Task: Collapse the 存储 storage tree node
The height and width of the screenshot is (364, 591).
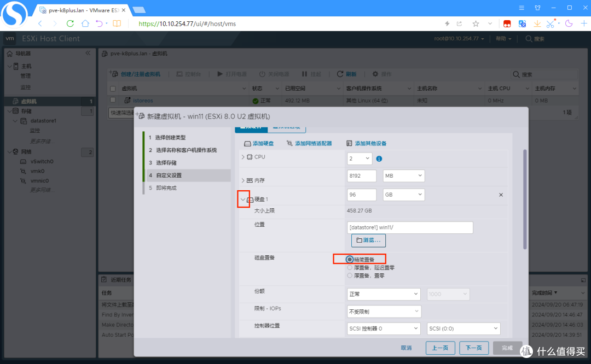Action: click(x=9, y=111)
